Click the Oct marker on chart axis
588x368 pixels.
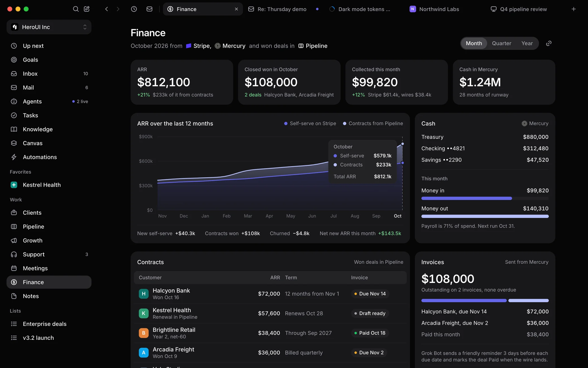[398, 216]
